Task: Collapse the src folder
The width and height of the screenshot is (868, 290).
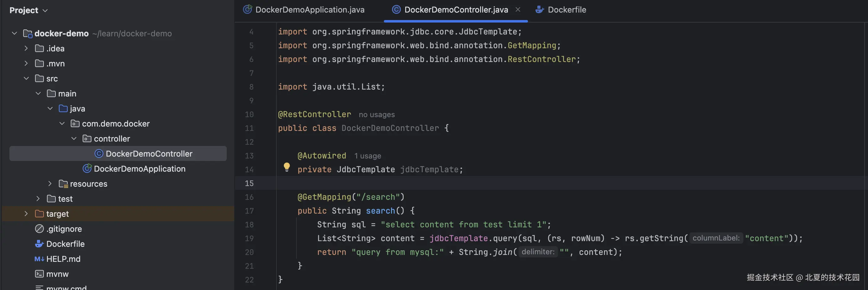Action: click(x=26, y=79)
